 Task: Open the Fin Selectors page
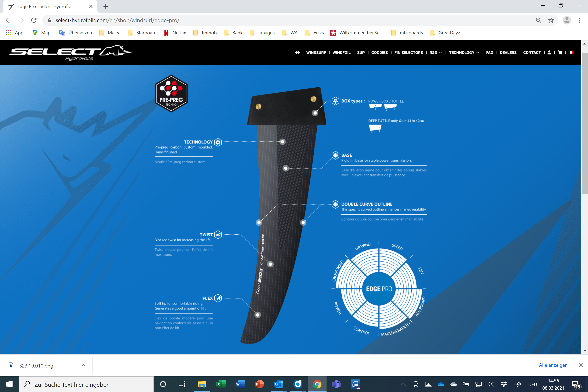[408, 53]
